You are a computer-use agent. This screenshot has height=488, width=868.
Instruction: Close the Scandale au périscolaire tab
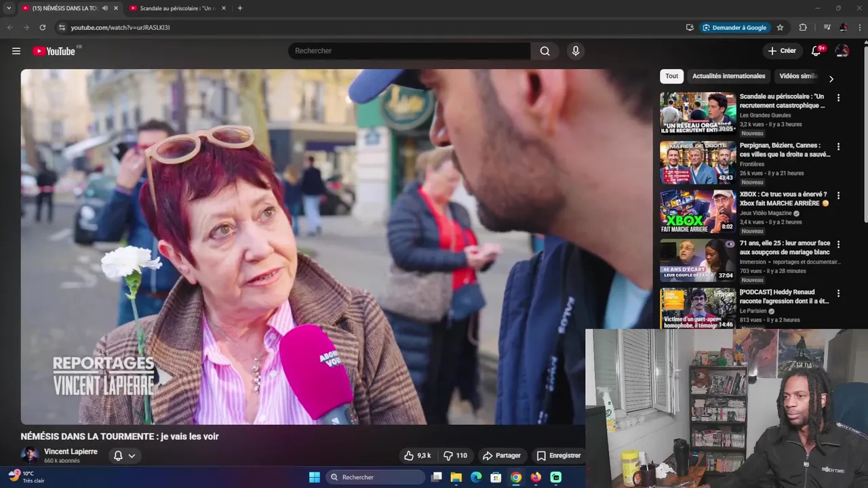coord(224,8)
